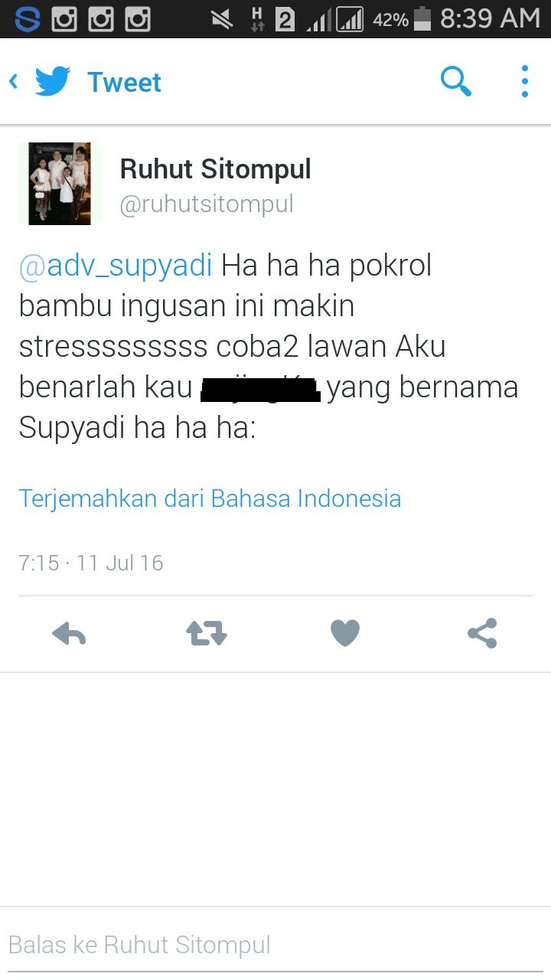Tap the muted sound status icon
This screenshot has height=980, width=551.
click(x=222, y=19)
